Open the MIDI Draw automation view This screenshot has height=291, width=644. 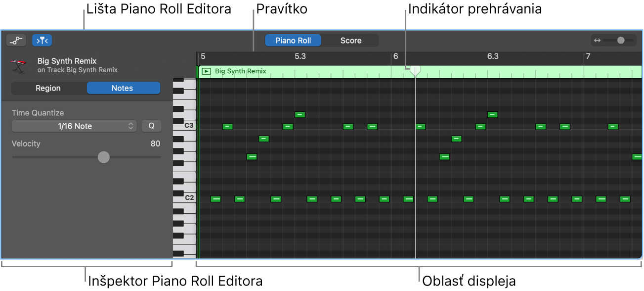pyautogui.click(x=16, y=40)
